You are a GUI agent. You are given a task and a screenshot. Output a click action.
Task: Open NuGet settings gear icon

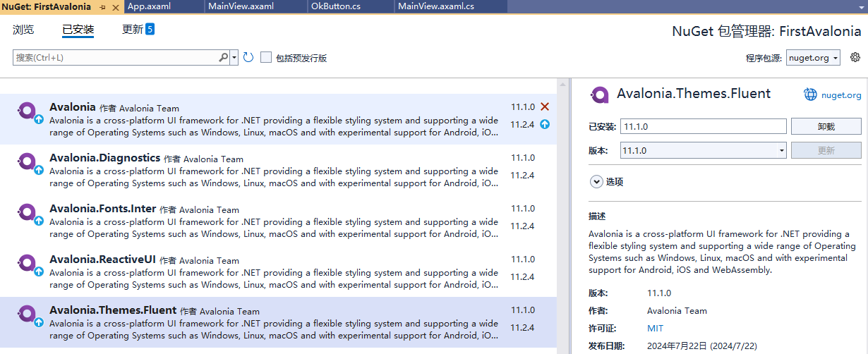pyautogui.click(x=855, y=57)
